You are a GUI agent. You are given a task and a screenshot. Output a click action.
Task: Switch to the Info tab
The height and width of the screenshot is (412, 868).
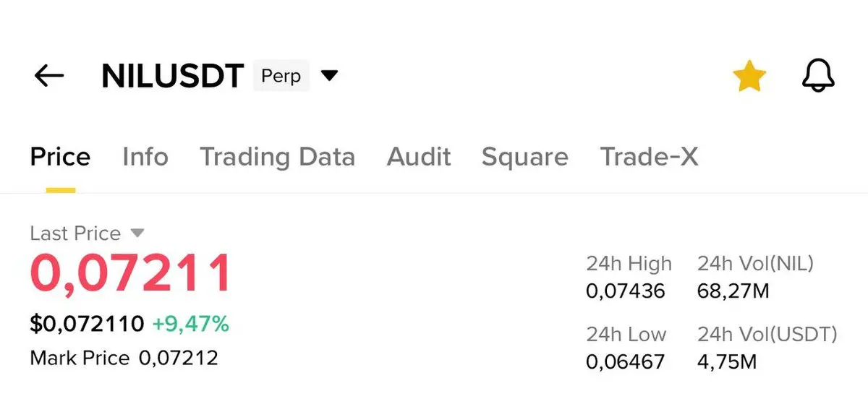(145, 157)
